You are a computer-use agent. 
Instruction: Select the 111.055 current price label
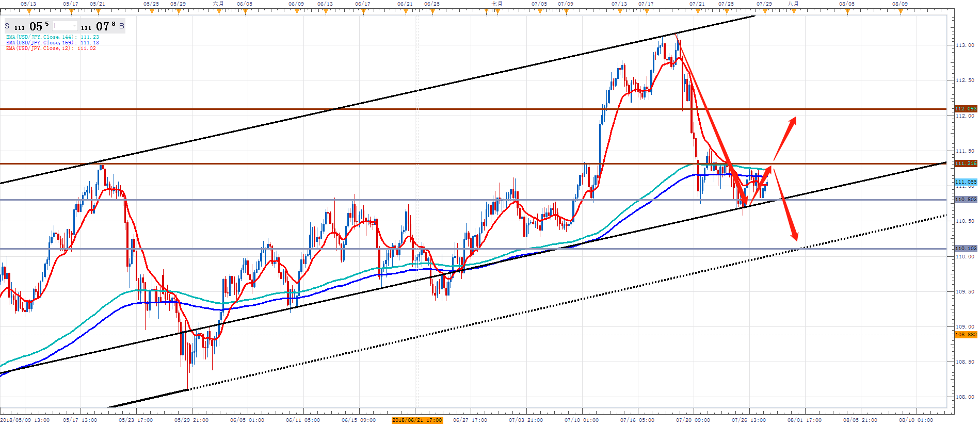point(966,182)
